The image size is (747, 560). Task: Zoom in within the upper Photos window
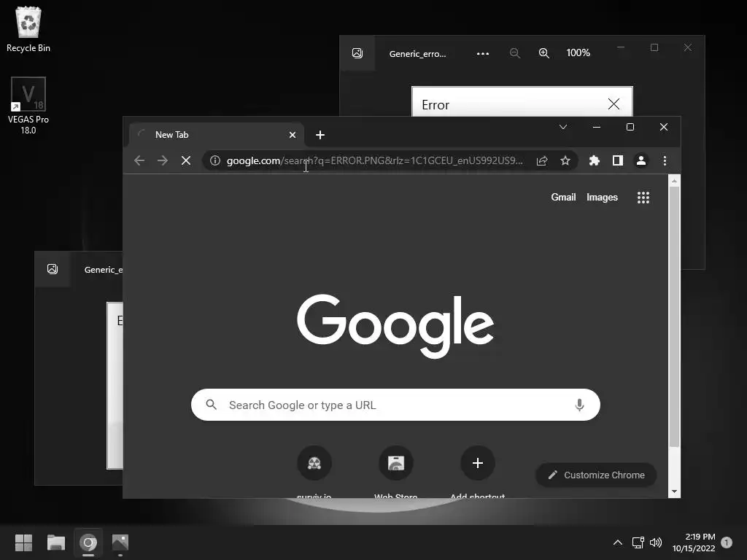[x=543, y=52]
